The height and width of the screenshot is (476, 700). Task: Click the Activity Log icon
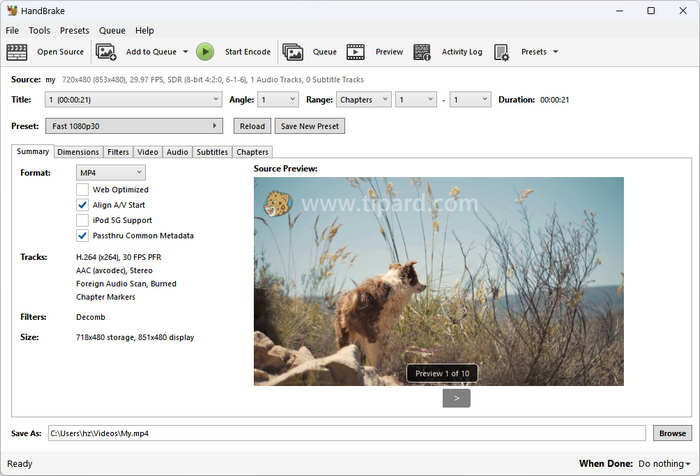[x=422, y=52]
